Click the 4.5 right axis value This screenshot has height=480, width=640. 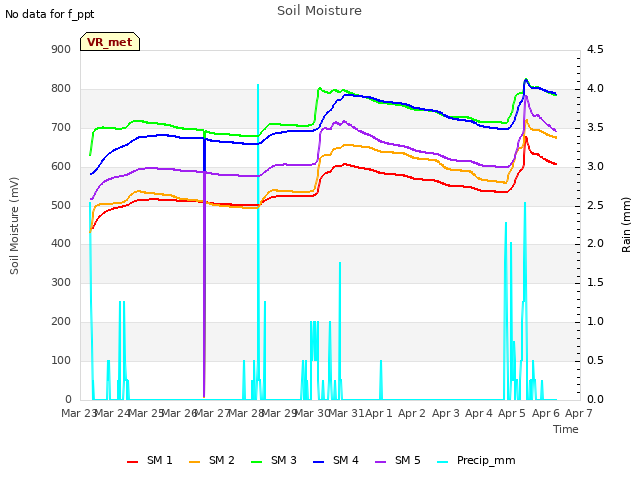point(595,50)
